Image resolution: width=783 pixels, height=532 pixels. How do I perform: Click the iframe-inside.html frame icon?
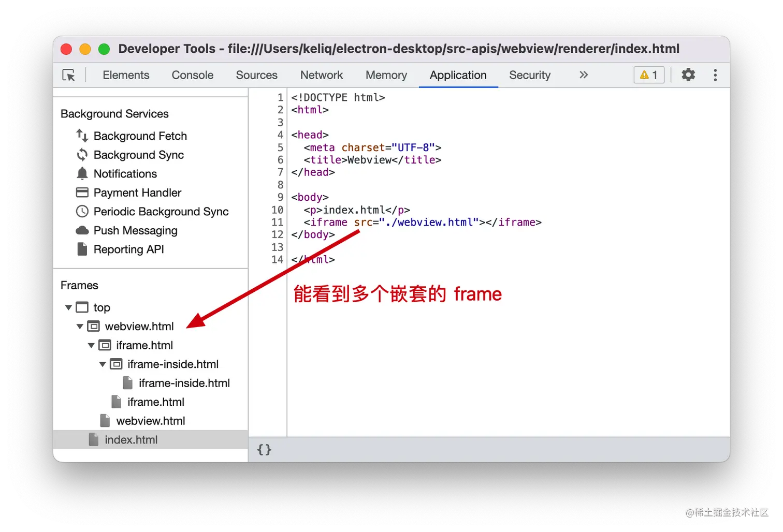click(x=117, y=364)
